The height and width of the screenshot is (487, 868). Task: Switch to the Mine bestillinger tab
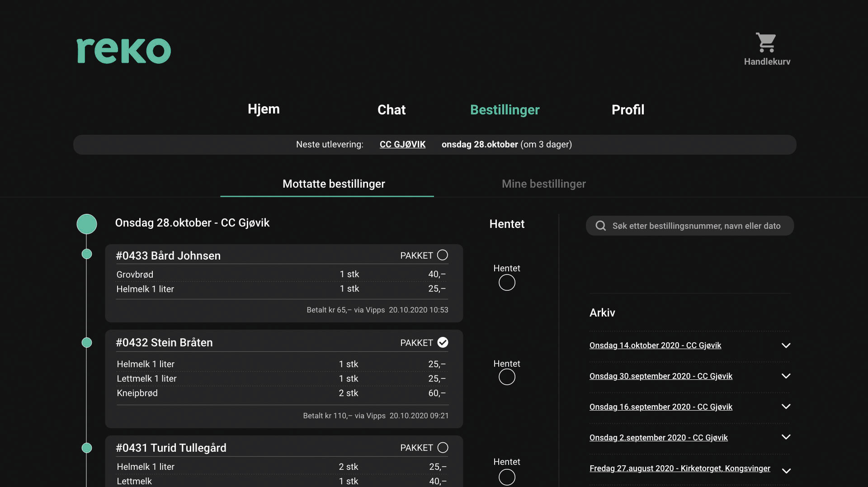point(543,184)
